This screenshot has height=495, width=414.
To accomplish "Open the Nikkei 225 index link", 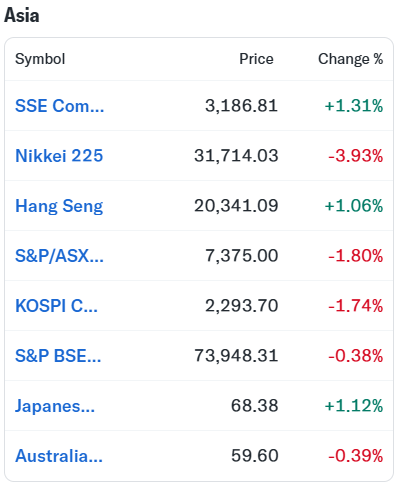I will point(59,156).
